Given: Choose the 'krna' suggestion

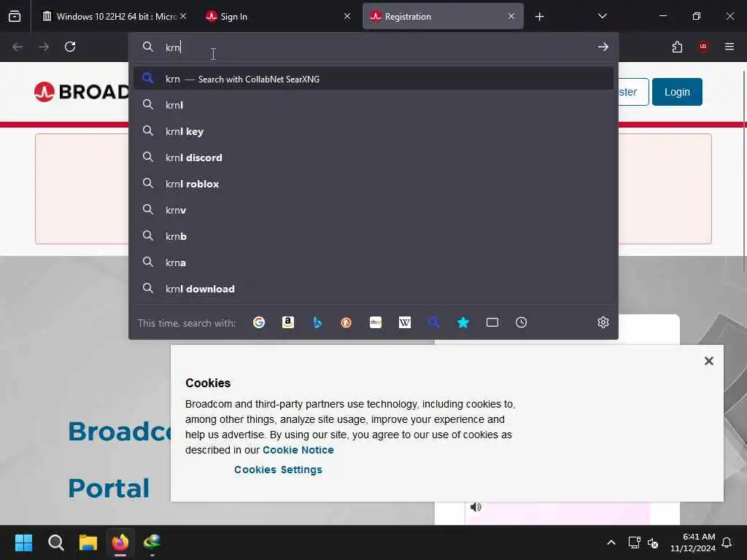Looking at the screenshot, I should (x=373, y=262).
